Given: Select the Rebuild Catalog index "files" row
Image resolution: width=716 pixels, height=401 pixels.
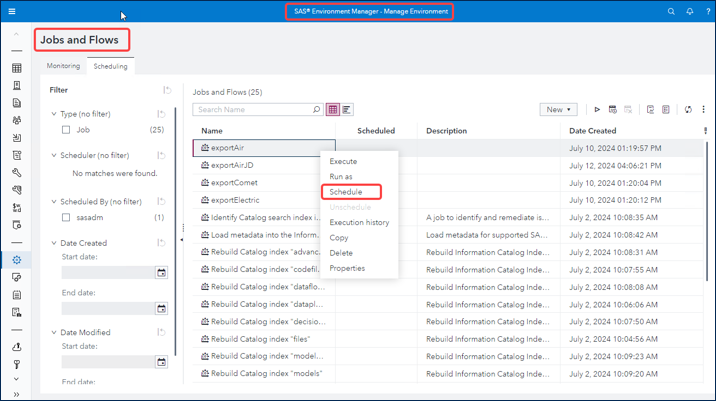Looking at the screenshot, I should coord(448,339).
